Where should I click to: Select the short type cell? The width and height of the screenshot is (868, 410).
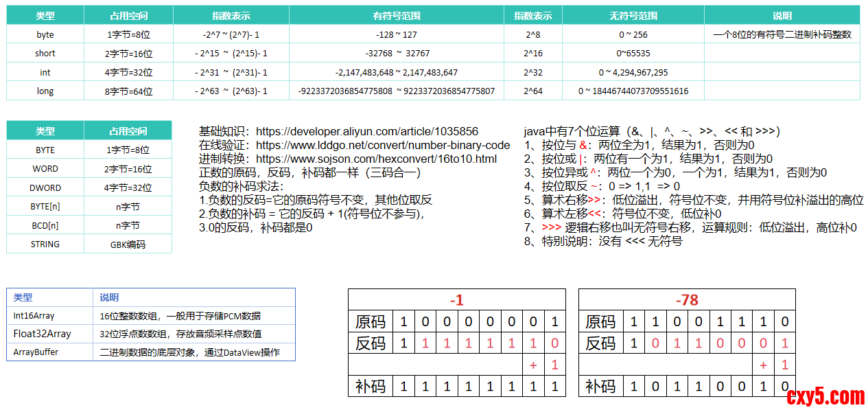[45, 54]
